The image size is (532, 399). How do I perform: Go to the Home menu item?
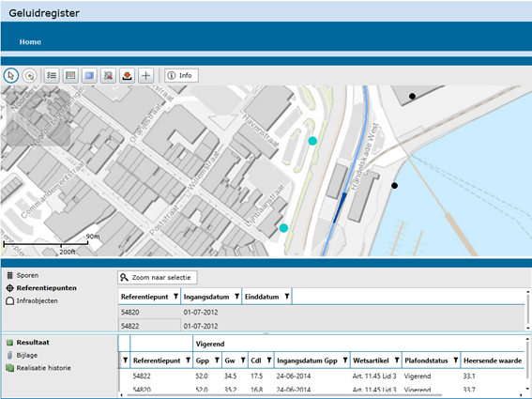tap(30, 41)
